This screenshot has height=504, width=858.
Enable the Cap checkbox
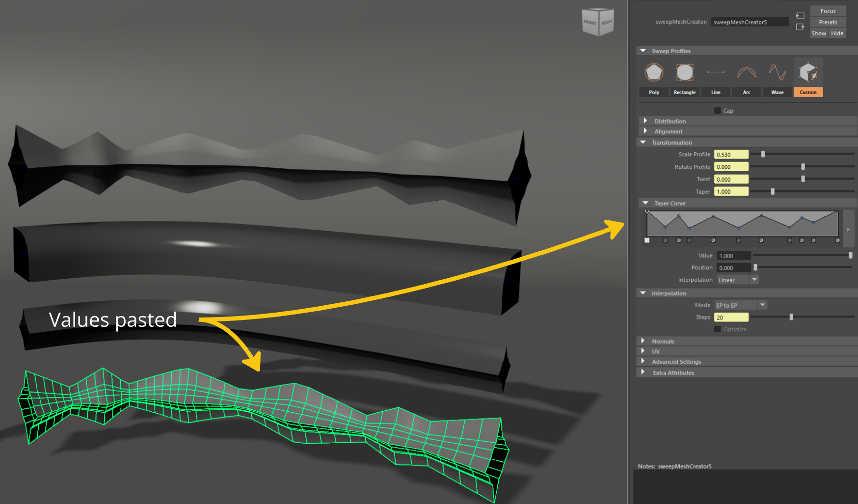coord(718,111)
